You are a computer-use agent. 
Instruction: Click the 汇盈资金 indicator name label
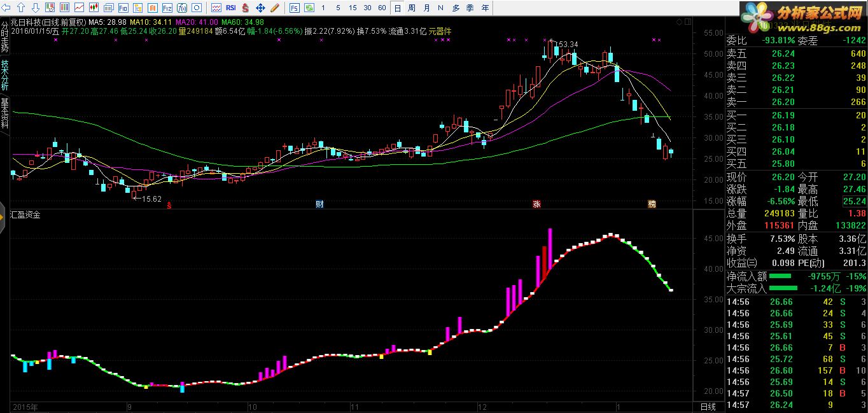(x=26, y=215)
